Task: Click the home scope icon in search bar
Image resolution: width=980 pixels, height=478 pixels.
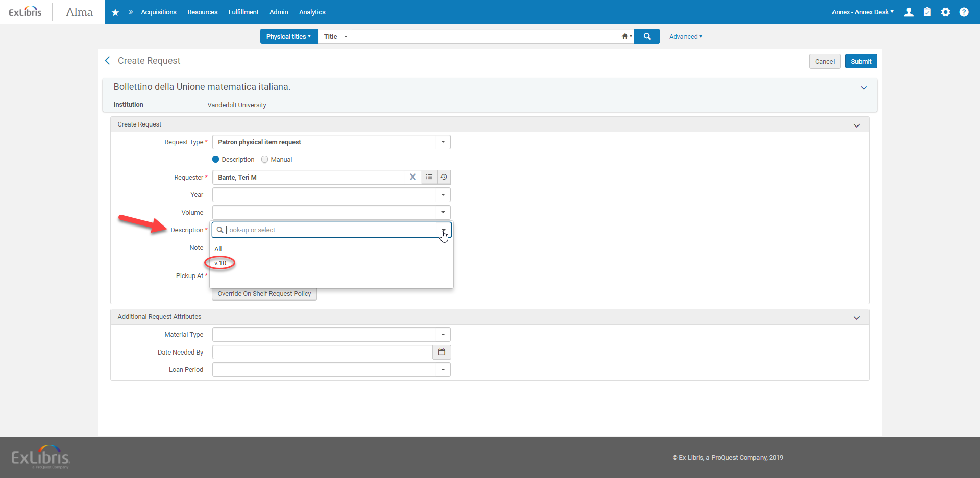Action: [626, 36]
